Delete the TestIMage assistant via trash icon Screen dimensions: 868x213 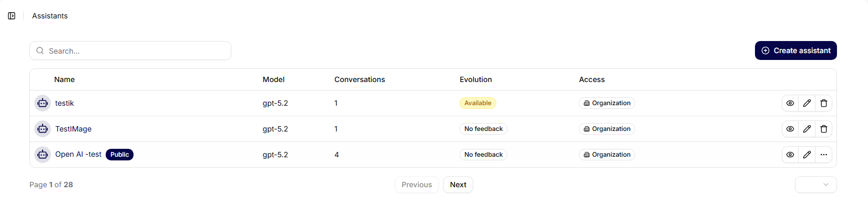(824, 129)
